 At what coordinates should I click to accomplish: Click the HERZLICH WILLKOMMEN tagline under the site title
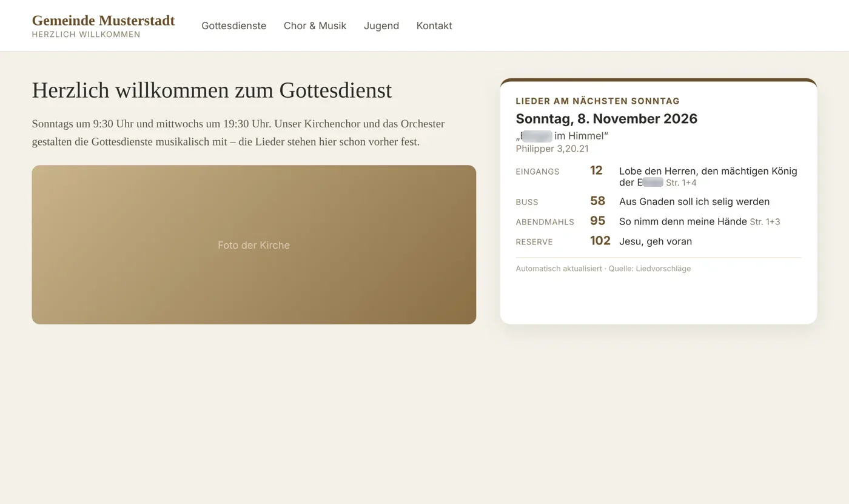(86, 35)
